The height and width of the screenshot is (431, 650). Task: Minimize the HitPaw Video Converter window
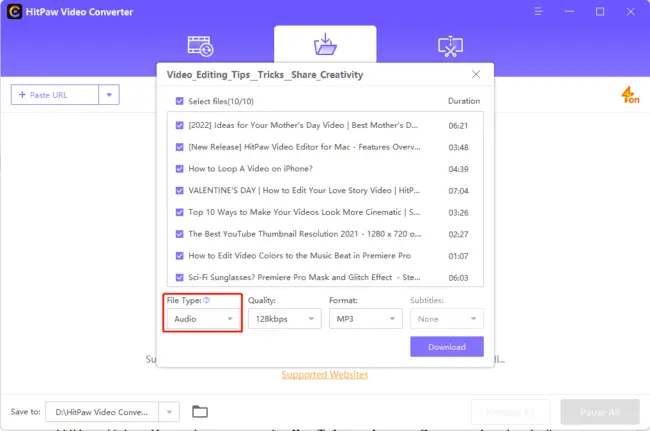[x=570, y=12]
